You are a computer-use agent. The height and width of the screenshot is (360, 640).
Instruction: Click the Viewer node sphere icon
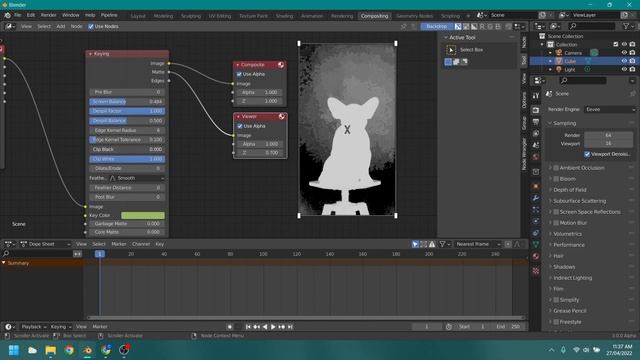click(x=282, y=117)
